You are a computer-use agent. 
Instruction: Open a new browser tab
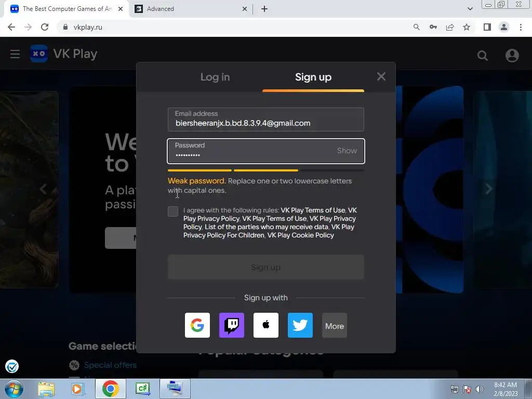click(x=264, y=9)
